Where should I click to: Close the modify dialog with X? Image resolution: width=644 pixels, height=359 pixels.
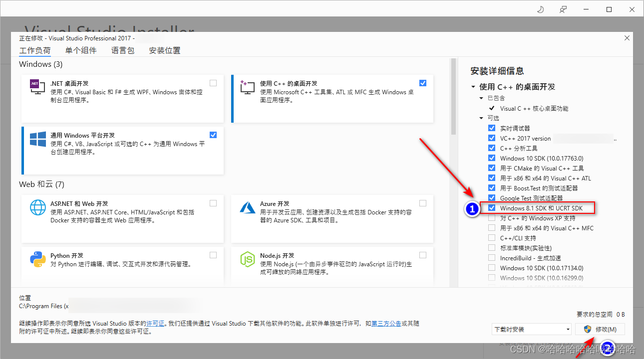point(627,38)
